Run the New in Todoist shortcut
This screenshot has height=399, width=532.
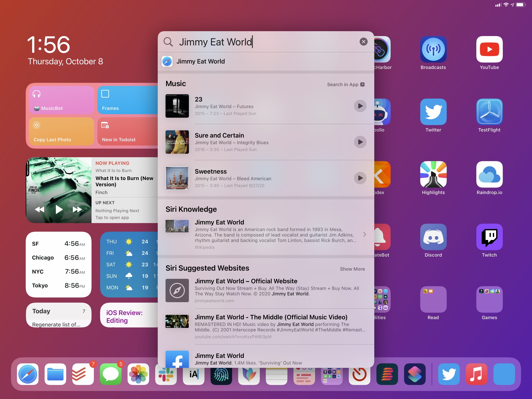point(128,131)
